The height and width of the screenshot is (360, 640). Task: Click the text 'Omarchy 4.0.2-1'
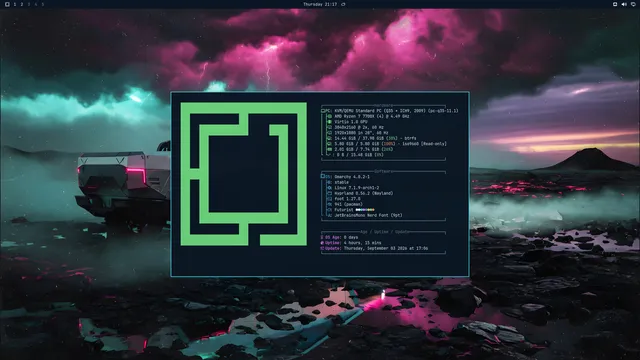point(352,177)
